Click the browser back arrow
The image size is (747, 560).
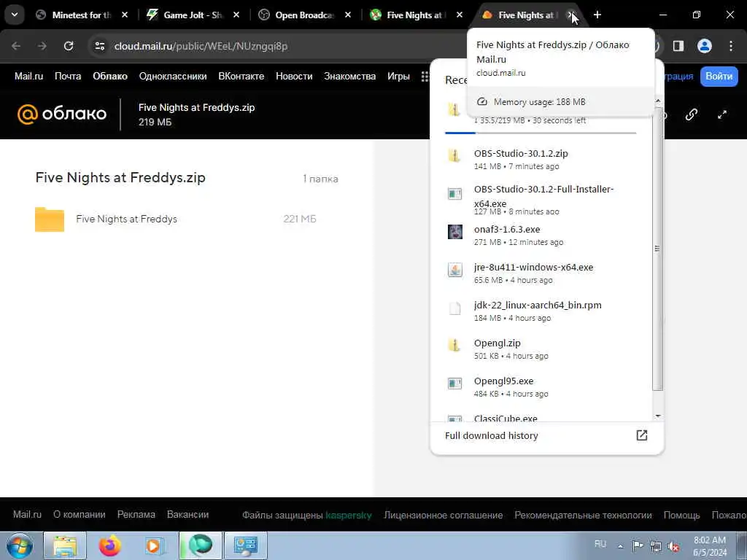click(16, 46)
